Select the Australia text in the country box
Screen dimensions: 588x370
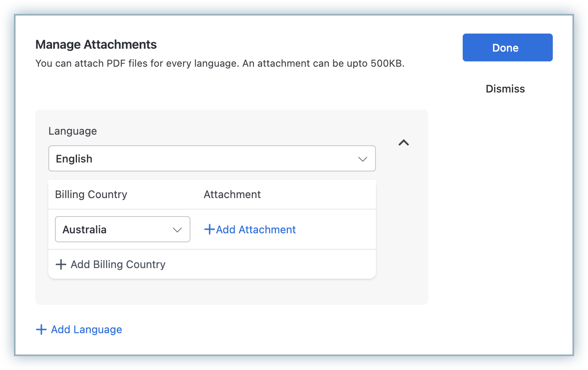tap(84, 230)
